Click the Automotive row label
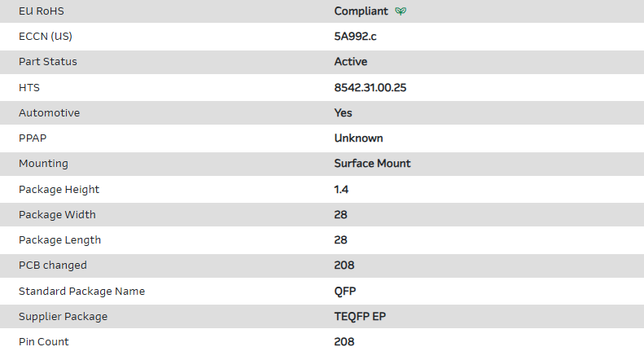 coord(49,113)
